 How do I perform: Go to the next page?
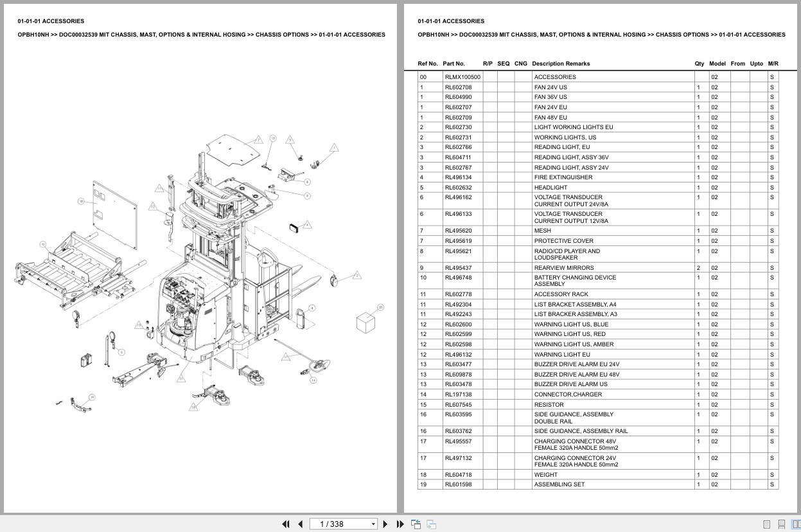[385, 524]
